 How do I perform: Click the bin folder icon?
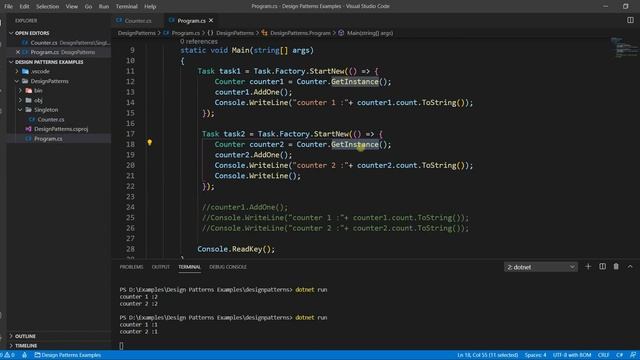point(29,91)
